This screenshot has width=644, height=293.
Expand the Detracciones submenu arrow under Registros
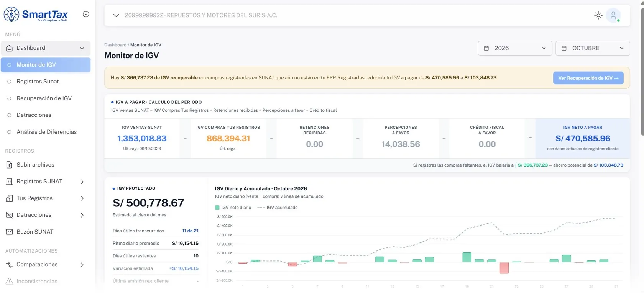click(82, 215)
